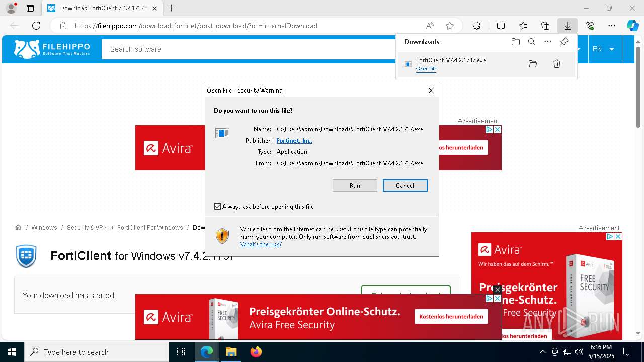The image size is (644, 362).
Task: Uncheck Always ask before opening this file
Action: (x=217, y=207)
